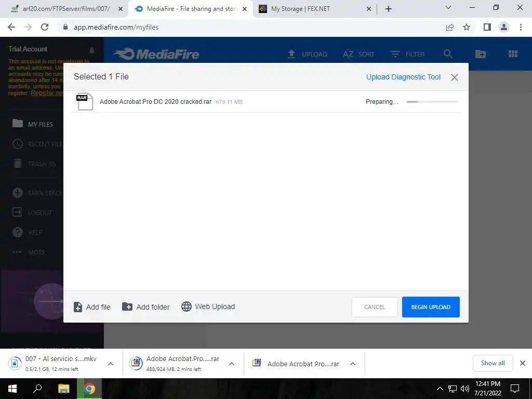Close the downloads bar

point(523,363)
